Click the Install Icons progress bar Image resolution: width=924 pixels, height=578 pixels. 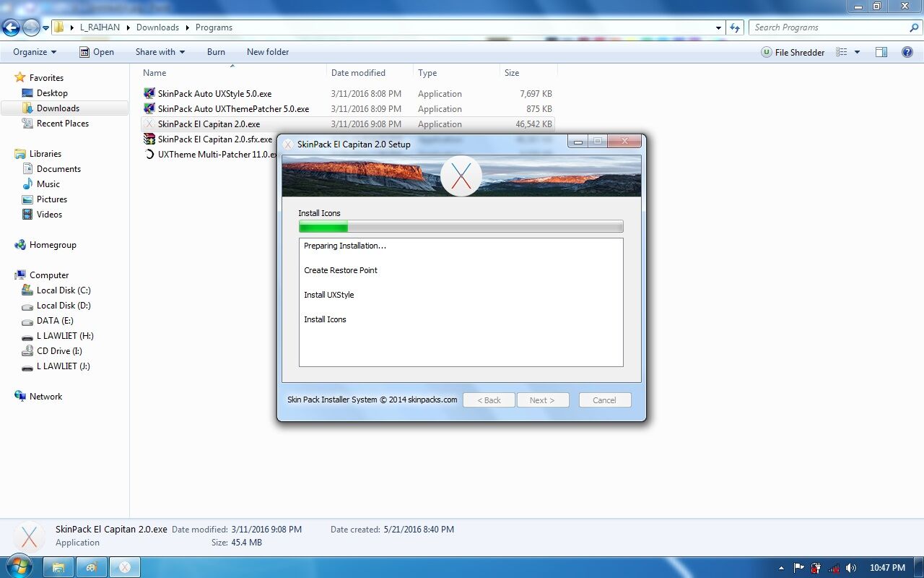coord(461,227)
